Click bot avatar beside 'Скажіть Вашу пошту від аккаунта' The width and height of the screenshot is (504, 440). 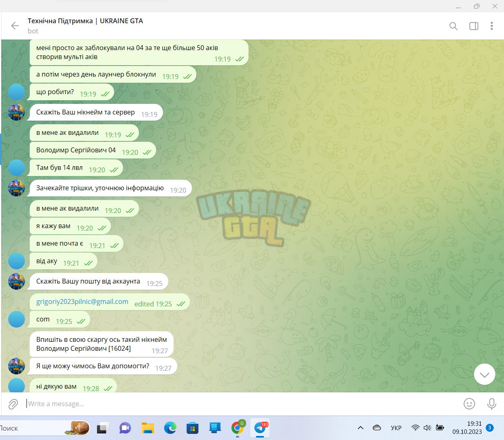(x=17, y=282)
